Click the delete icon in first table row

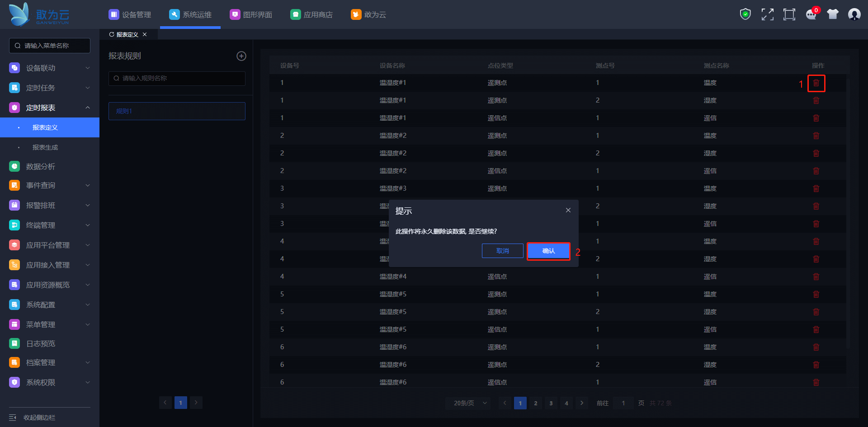tap(816, 83)
